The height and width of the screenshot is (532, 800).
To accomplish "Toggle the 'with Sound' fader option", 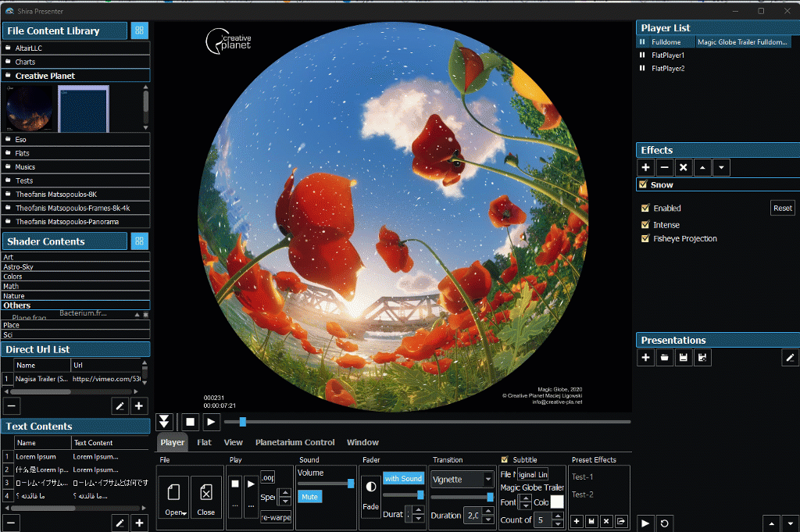I will [404, 478].
